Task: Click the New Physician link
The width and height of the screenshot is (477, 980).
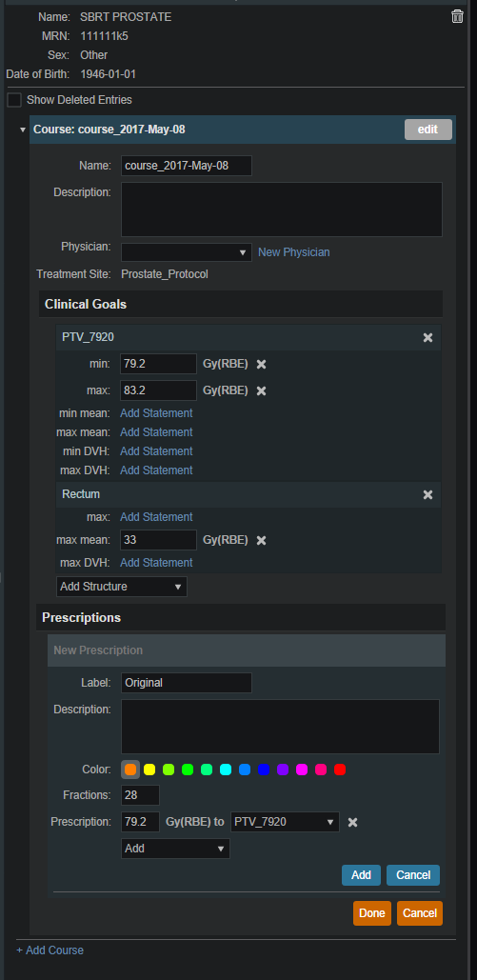Action: point(294,252)
